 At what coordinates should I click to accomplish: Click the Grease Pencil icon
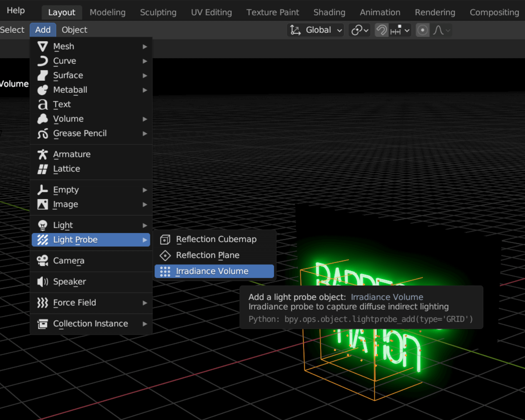(x=42, y=134)
